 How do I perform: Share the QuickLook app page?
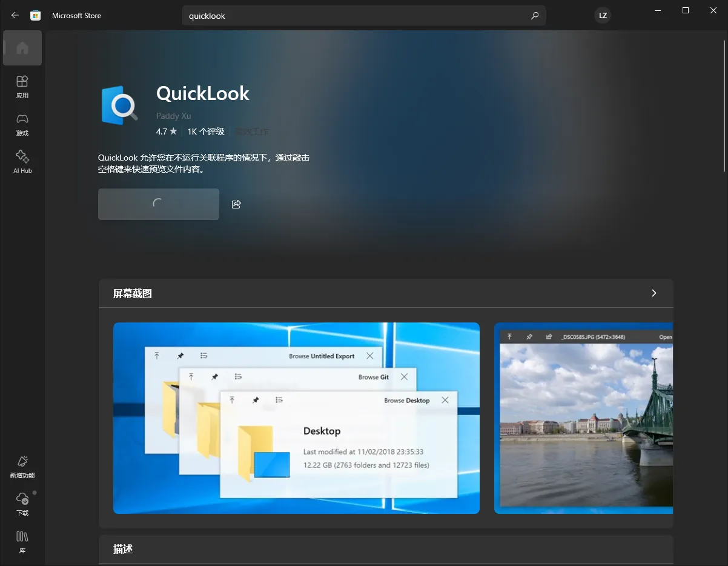[236, 204]
